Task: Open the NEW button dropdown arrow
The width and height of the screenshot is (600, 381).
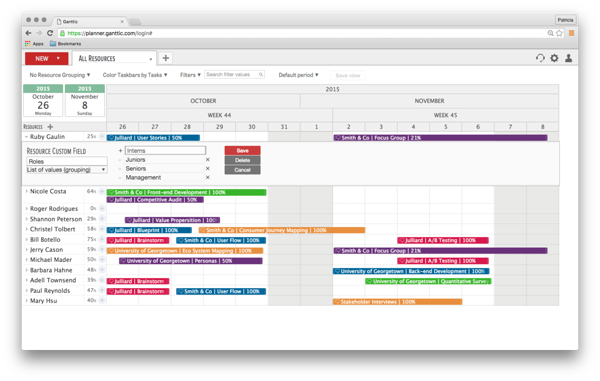Action: click(58, 59)
